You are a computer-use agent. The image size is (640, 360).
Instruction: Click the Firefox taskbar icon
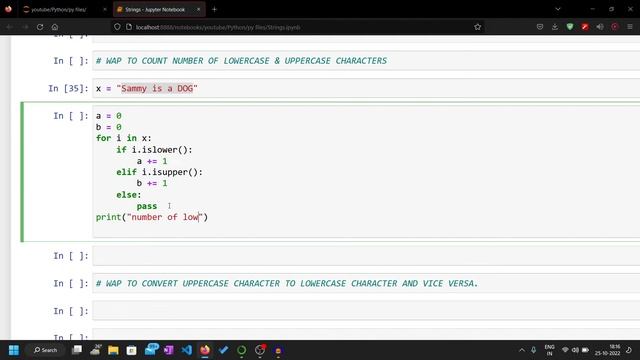(205, 350)
